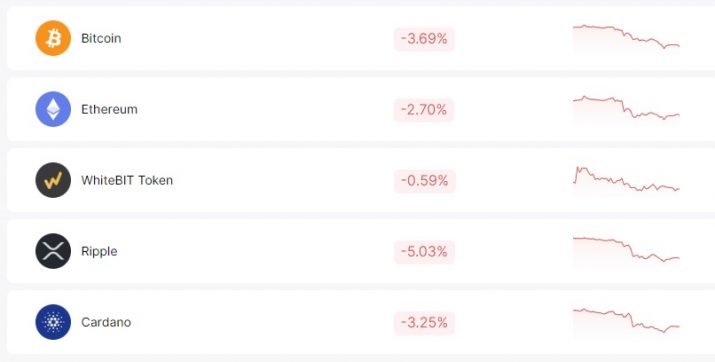Click the Ripple X logo icon
This screenshot has height=362, width=715.
(x=53, y=251)
